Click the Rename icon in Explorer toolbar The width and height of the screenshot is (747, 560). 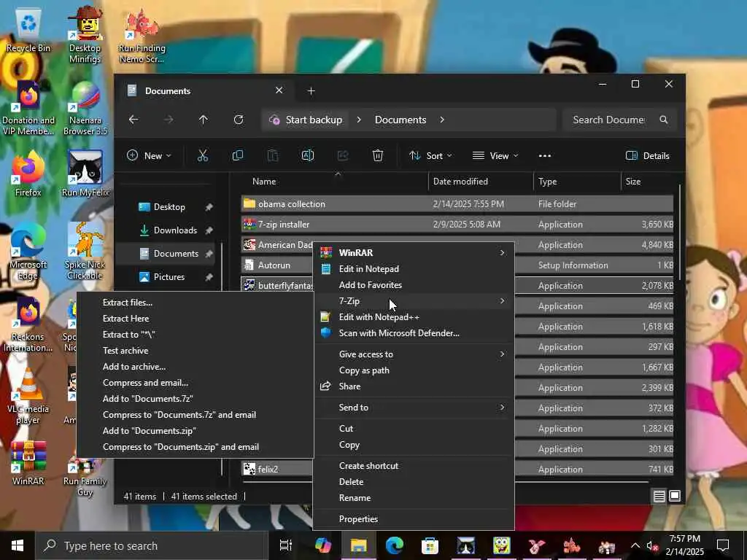[308, 156]
